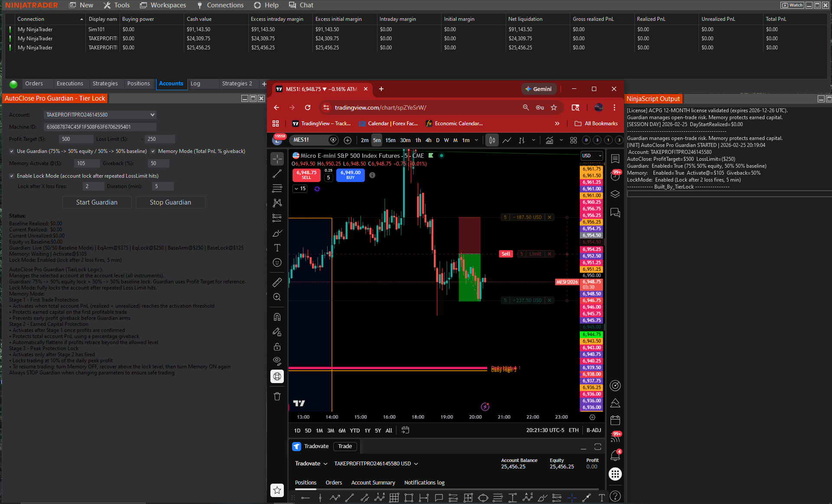832x504 pixels.
Task: Select the measure ruler tool
Action: [277, 282]
